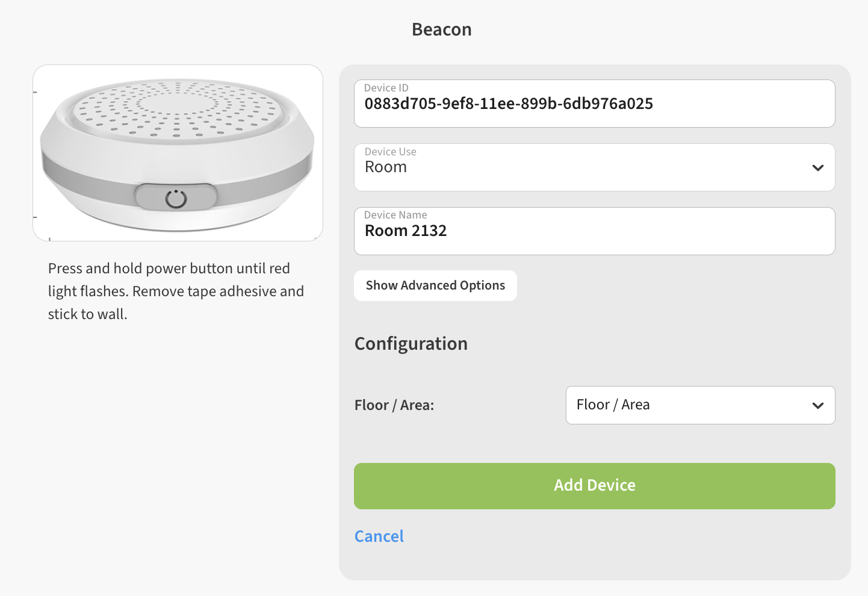Click the Configuration section heading

pos(411,344)
